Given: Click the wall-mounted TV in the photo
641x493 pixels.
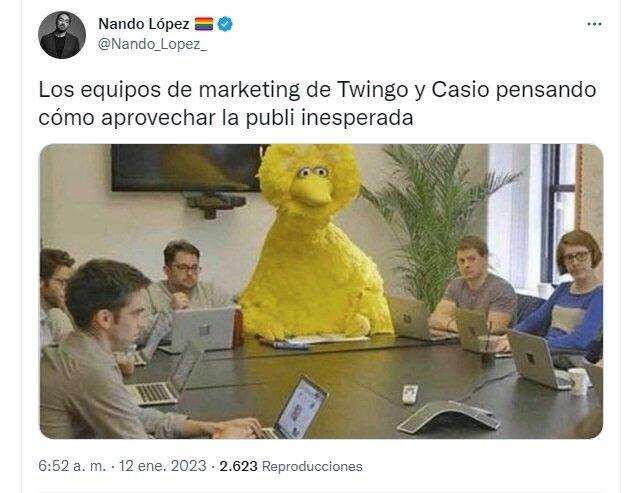Looking at the screenshot, I should (x=186, y=167).
